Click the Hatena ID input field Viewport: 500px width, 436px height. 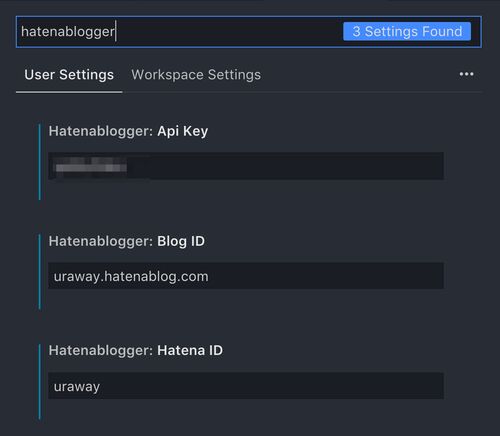(x=246, y=386)
